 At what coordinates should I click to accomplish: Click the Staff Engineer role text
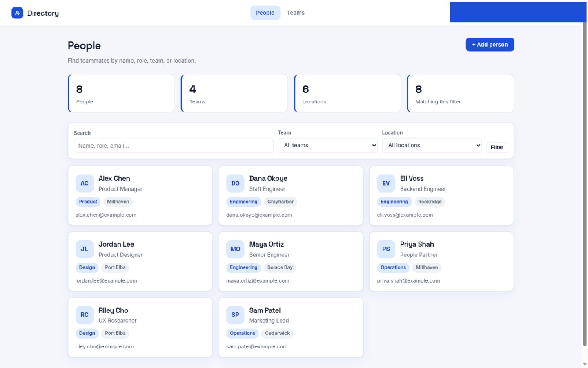267,189
